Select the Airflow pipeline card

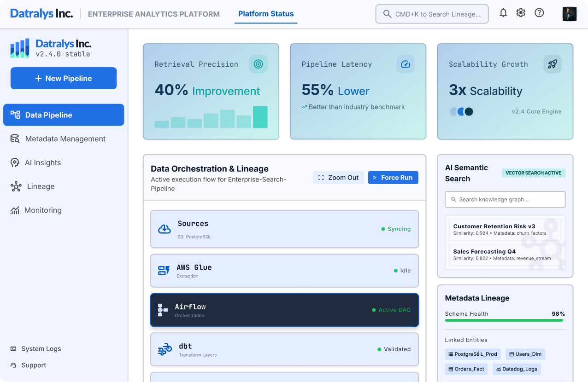(x=284, y=310)
